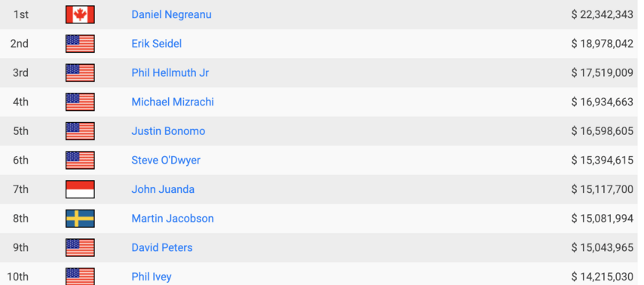Click the Indonesian flag beside John Juanda

pos(80,189)
